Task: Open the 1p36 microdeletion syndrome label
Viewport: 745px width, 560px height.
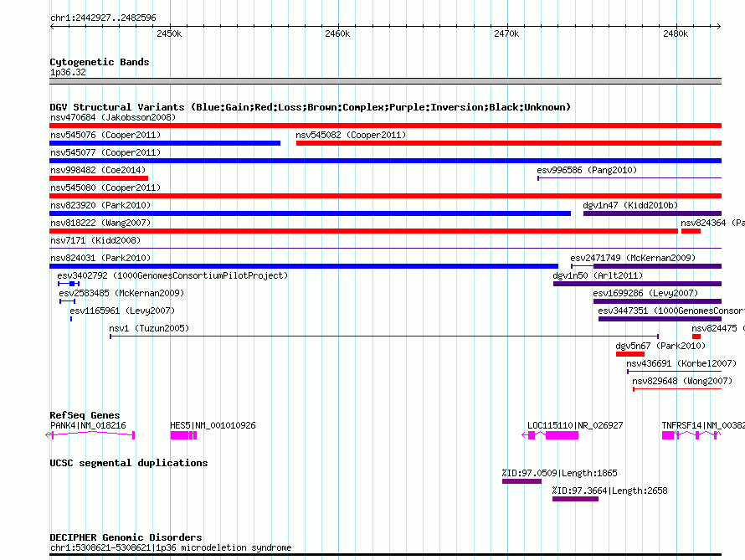Action: (x=171, y=547)
